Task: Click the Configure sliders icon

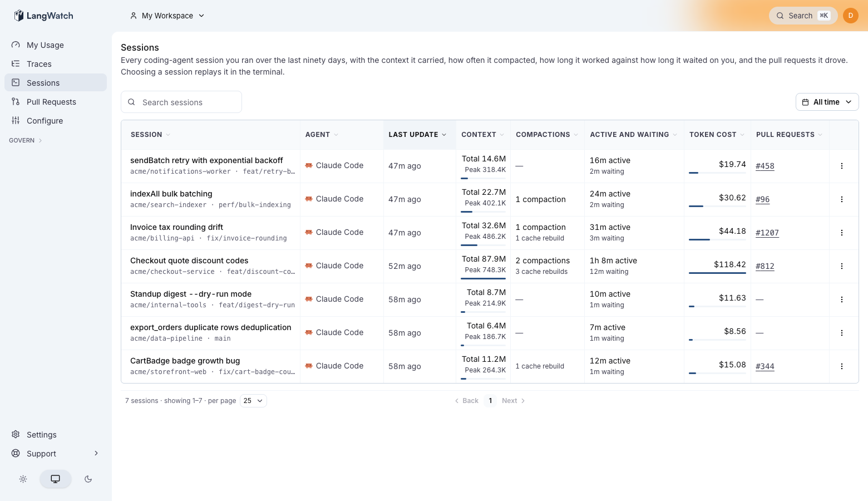Action: click(x=16, y=121)
